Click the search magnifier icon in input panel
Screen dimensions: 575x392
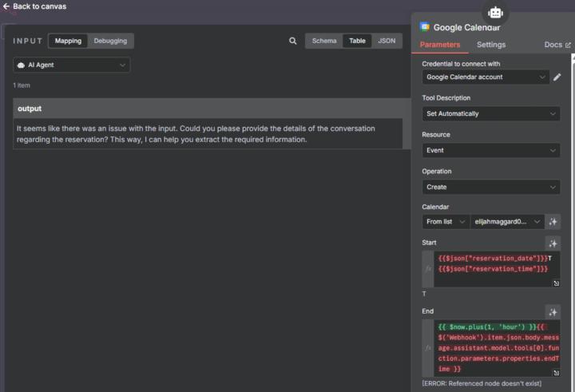[293, 41]
